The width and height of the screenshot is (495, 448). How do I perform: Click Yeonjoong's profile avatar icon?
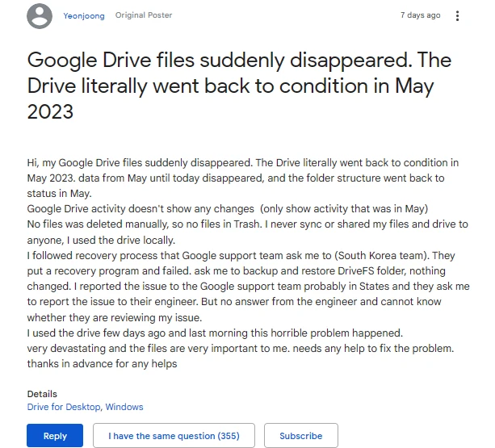pyautogui.click(x=39, y=16)
